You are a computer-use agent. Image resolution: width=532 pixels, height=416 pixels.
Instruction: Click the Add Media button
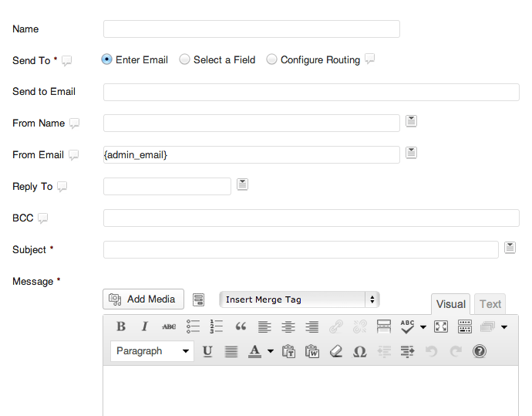coord(143,299)
